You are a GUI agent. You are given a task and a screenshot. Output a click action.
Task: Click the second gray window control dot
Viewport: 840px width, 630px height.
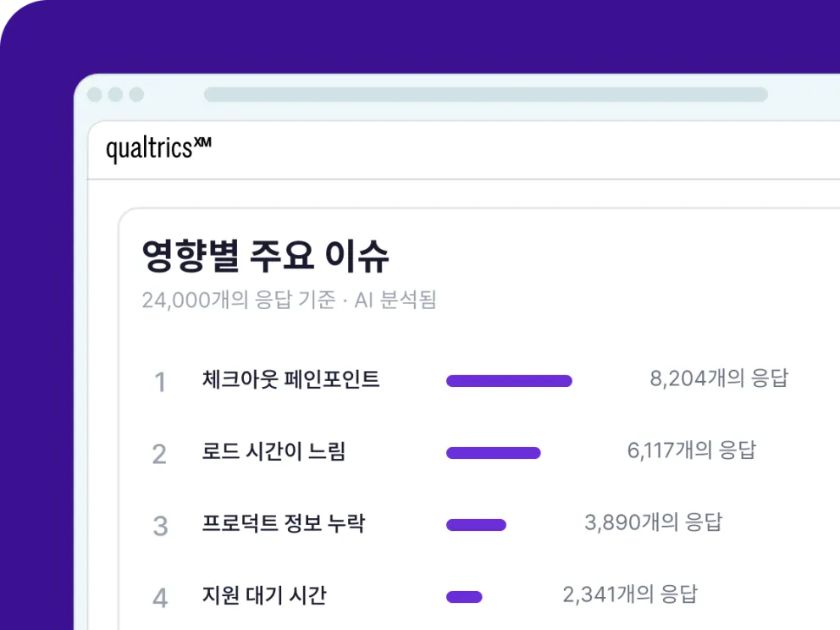(116, 94)
